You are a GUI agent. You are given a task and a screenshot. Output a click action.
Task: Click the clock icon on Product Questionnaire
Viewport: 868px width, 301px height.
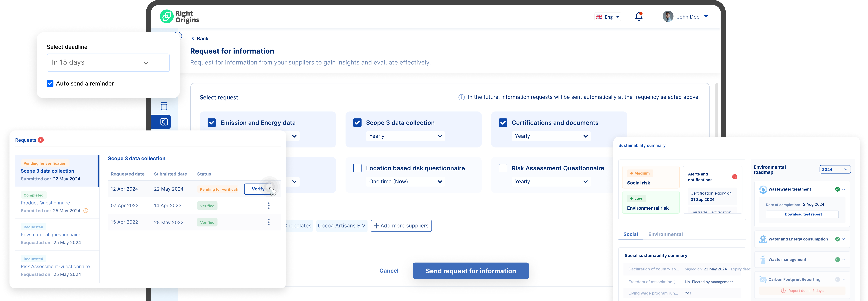[x=86, y=211]
